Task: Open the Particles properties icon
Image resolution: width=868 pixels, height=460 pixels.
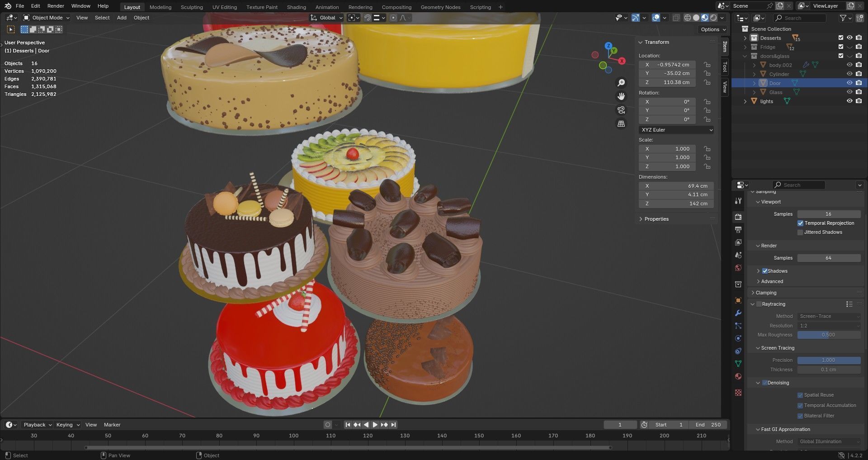Action: [738, 326]
